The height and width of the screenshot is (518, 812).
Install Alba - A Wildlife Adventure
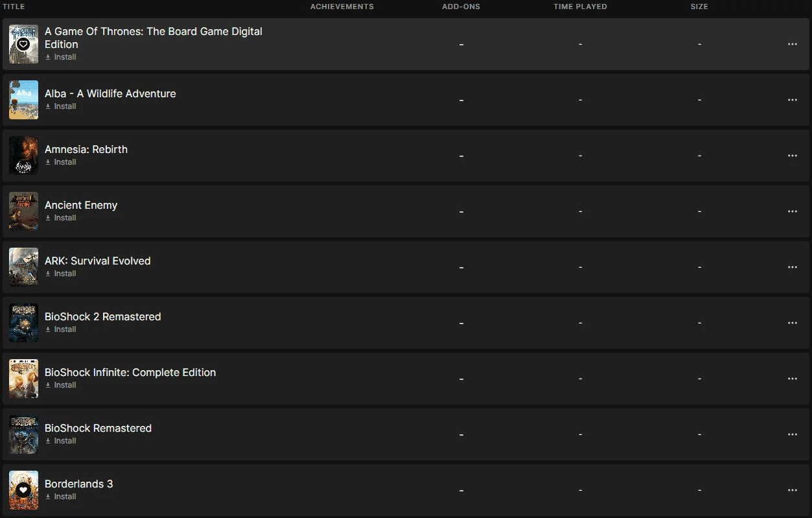[61, 106]
